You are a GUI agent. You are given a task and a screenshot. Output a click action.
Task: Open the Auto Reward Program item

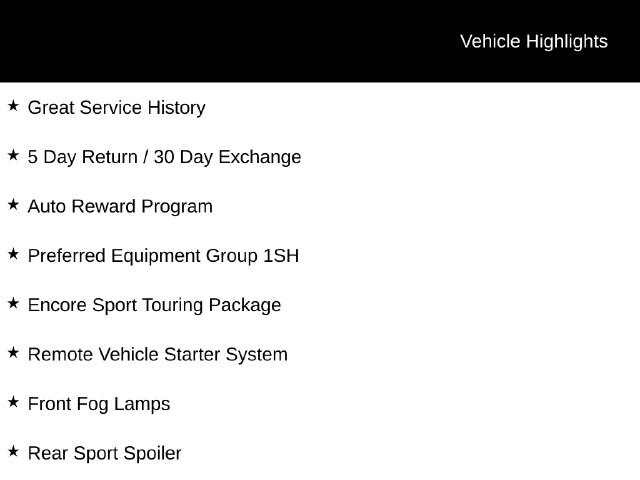[x=120, y=207]
